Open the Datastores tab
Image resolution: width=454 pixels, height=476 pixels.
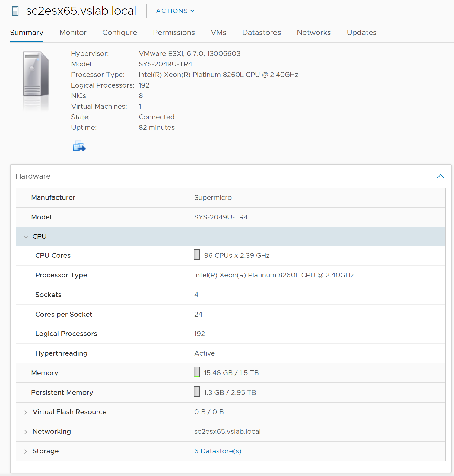[261, 33]
